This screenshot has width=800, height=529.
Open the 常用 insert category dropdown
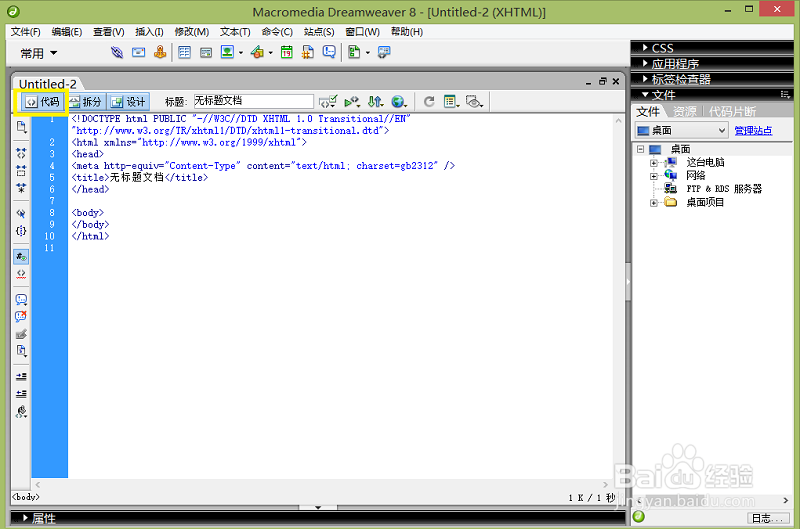38,53
